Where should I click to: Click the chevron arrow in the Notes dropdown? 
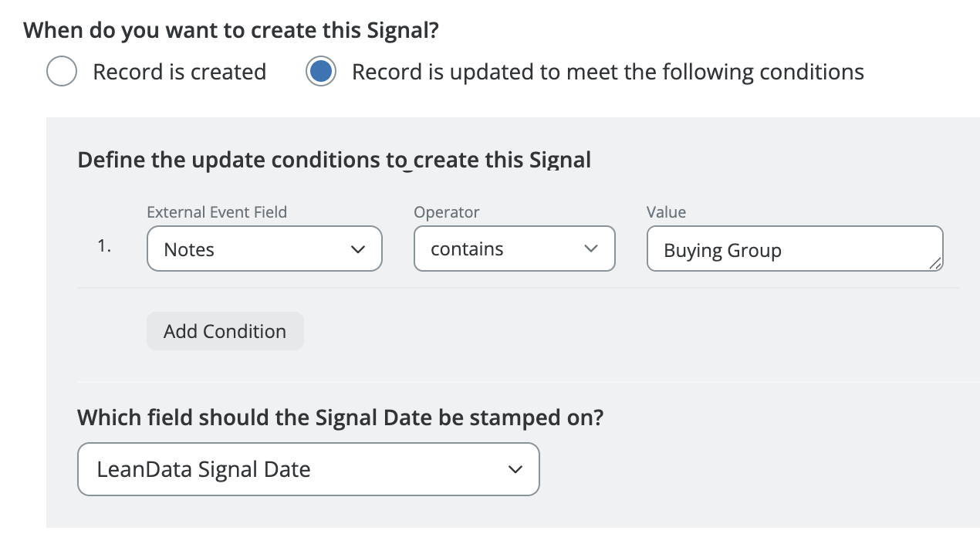click(357, 249)
